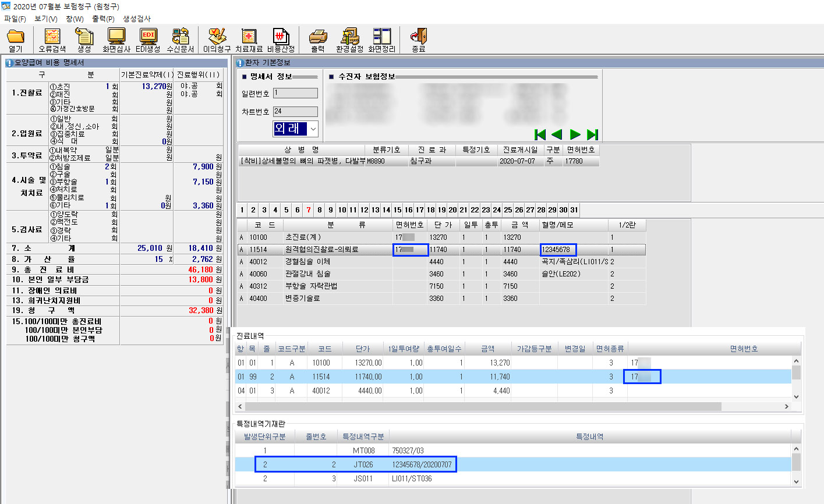Open 수신문서 received documents
The width and height of the screenshot is (824, 504).
click(180, 38)
